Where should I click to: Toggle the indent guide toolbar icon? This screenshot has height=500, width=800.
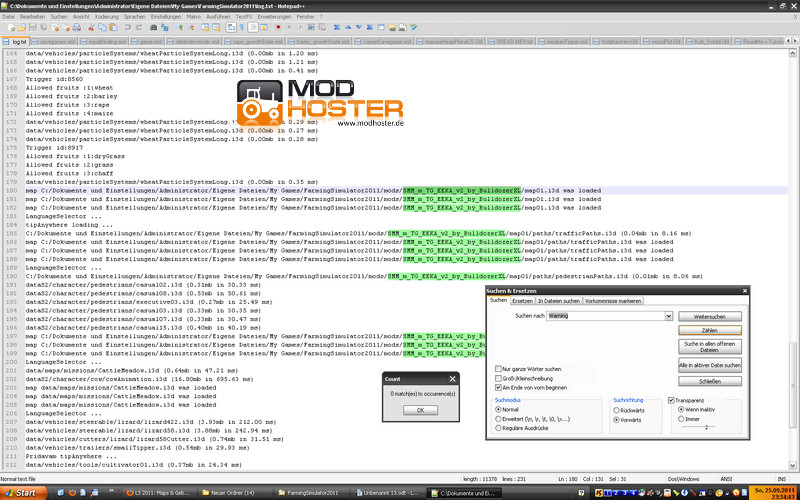point(253,28)
